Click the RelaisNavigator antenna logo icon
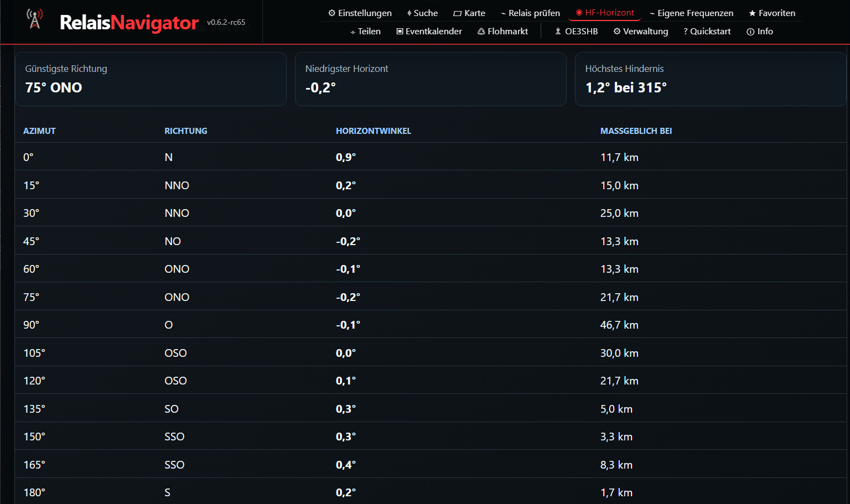 pos(35,19)
